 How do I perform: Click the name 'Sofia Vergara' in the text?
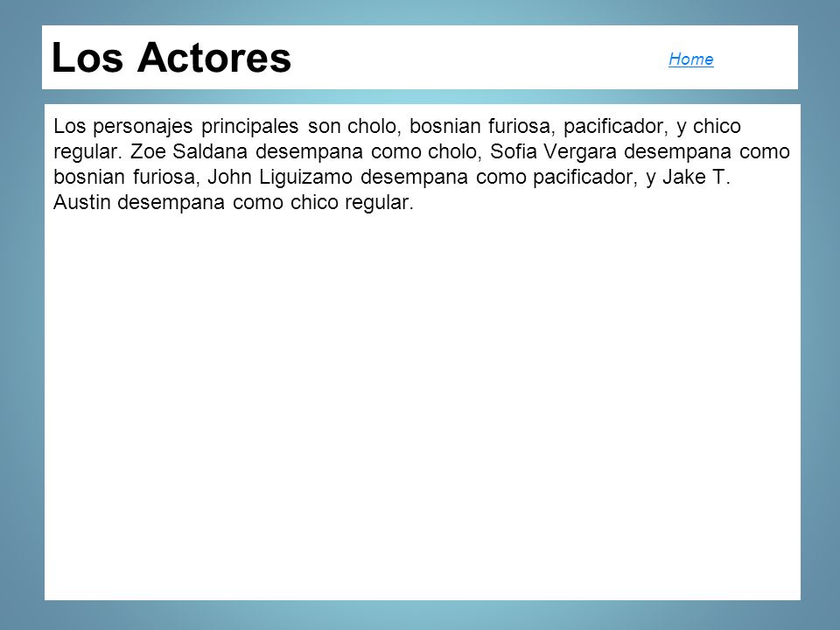coord(553,151)
